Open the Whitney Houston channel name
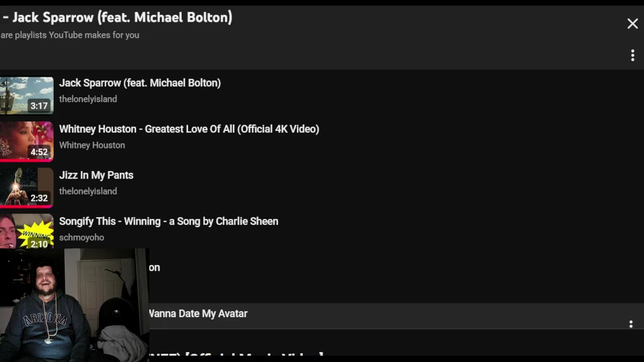 pyautogui.click(x=92, y=145)
